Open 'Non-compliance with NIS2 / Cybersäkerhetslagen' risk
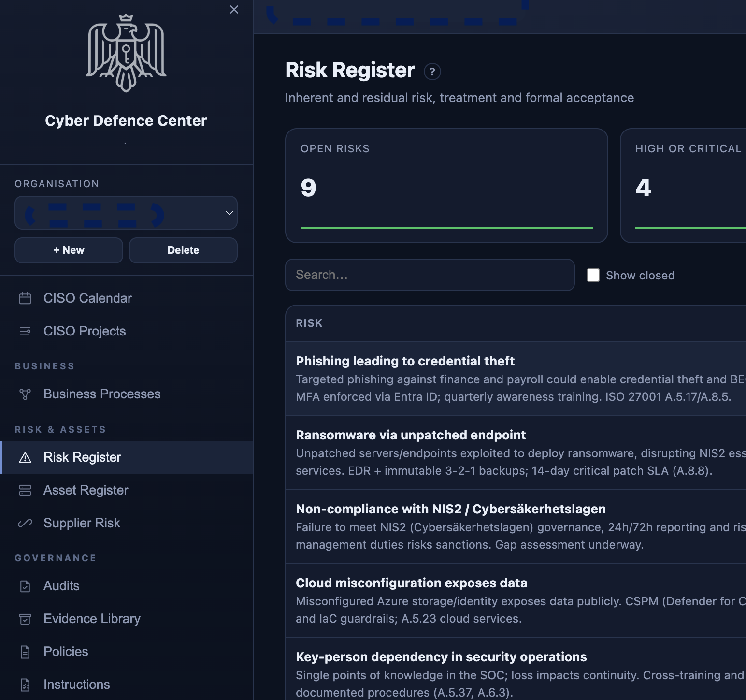The width and height of the screenshot is (746, 700). point(516,526)
